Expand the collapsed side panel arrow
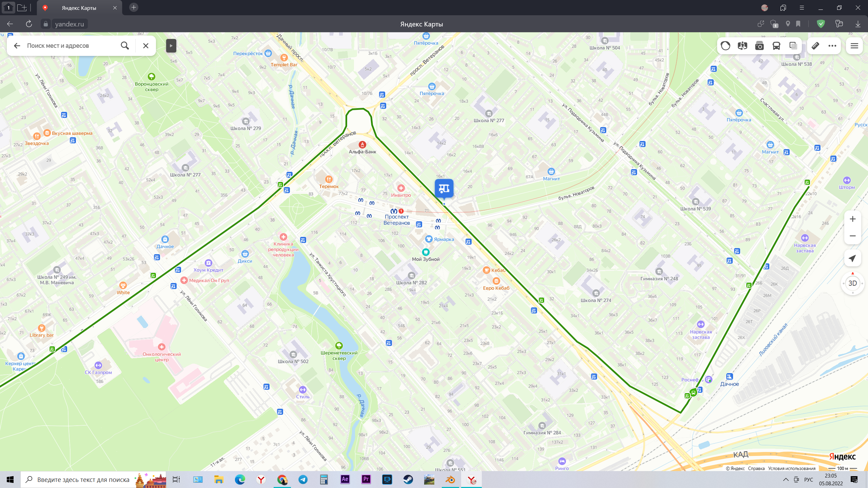The height and width of the screenshot is (488, 868). point(171,46)
